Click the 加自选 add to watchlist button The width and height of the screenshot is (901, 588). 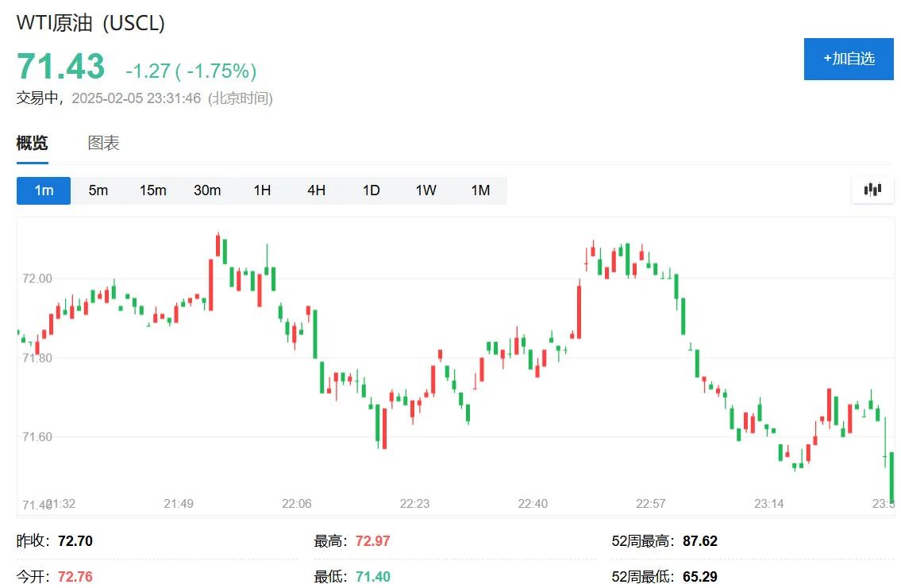pos(848,60)
